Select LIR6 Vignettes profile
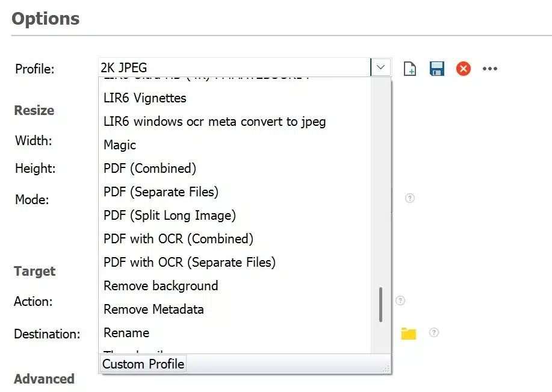 (145, 98)
